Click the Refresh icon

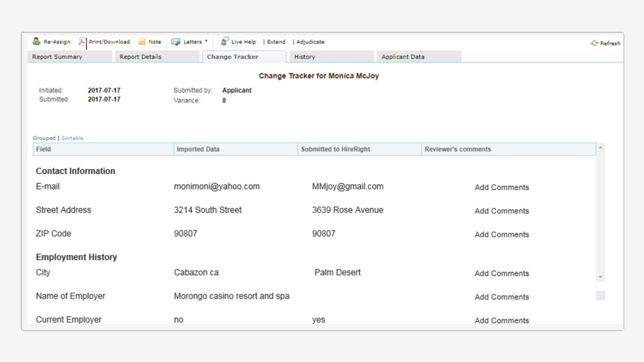pyautogui.click(x=594, y=43)
